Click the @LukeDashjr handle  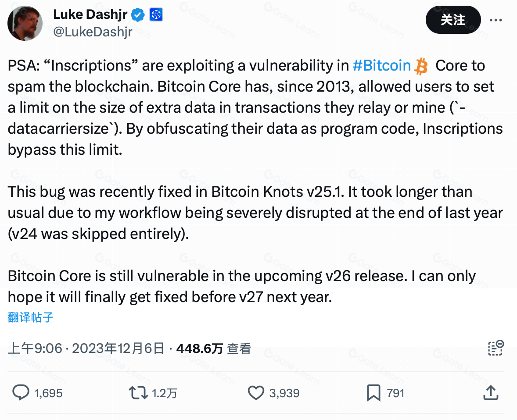point(92,31)
